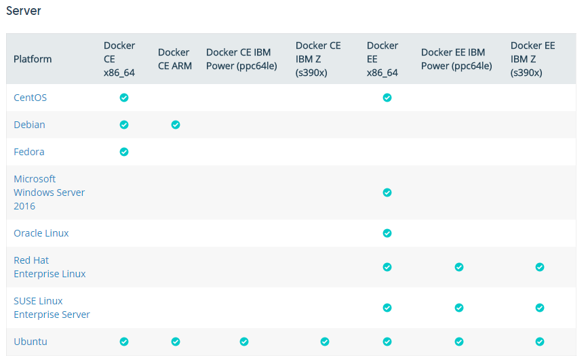The image size is (588, 364).
Task: Open the Debian platform link
Action: (29, 125)
